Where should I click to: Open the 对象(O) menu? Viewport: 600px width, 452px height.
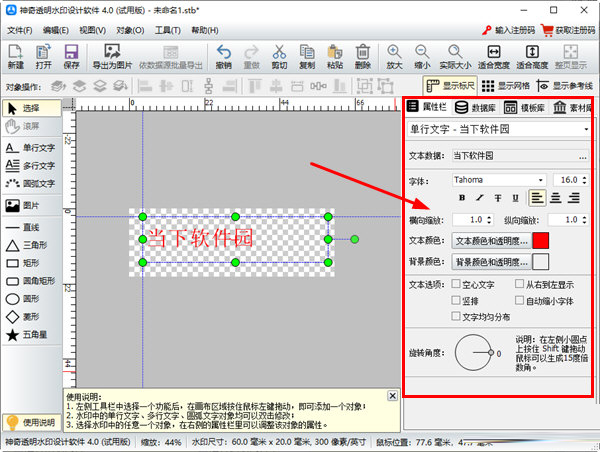tap(130, 31)
